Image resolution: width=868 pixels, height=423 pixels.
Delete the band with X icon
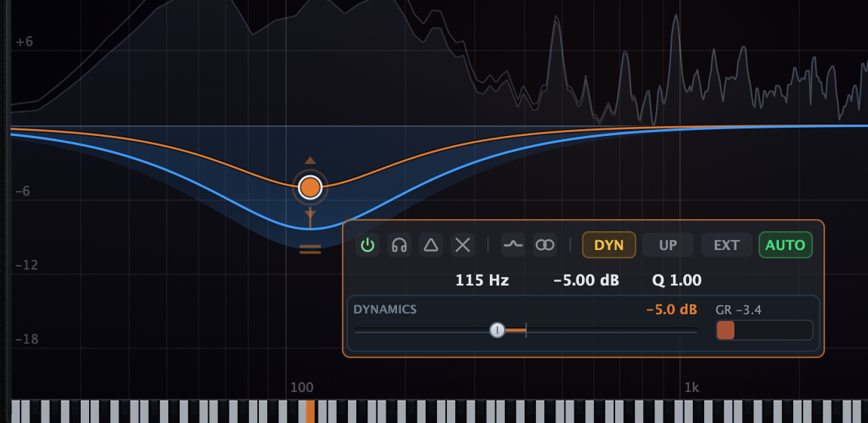pos(463,245)
